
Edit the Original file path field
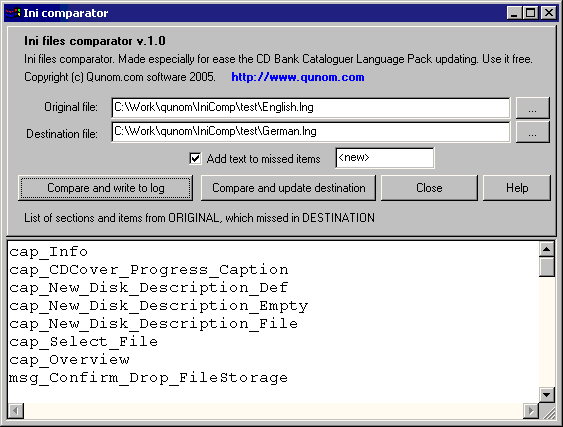[311, 107]
